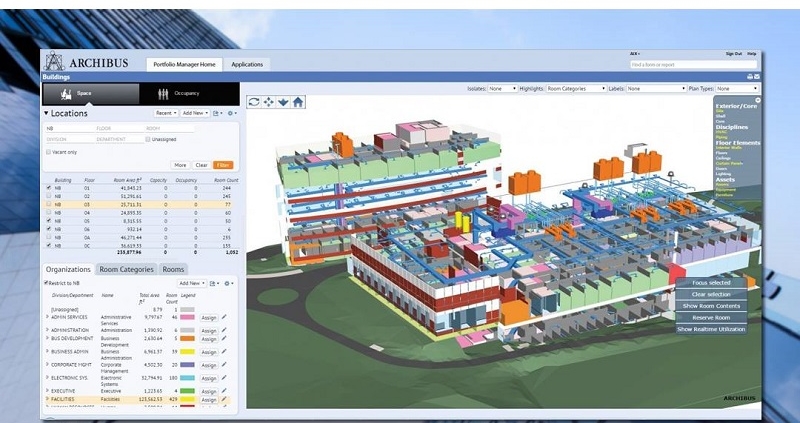This screenshot has height=423, width=800.
Task: Toggle Restrict to NB checkbox
Action: (x=46, y=283)
